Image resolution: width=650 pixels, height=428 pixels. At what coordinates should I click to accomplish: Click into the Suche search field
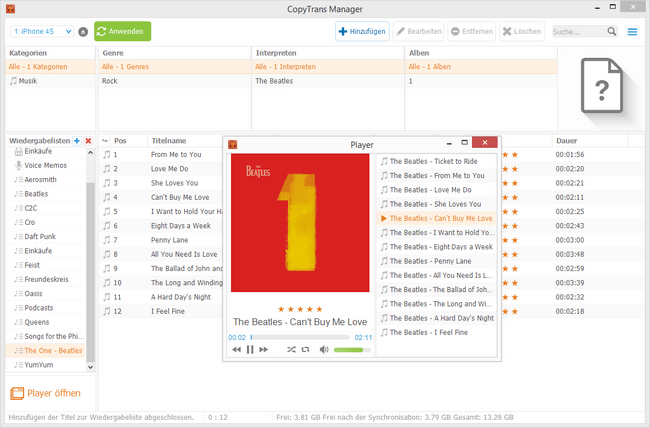579,32
